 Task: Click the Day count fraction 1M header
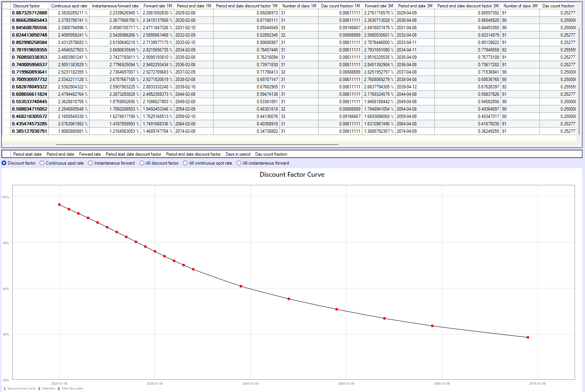pos(340,6)
